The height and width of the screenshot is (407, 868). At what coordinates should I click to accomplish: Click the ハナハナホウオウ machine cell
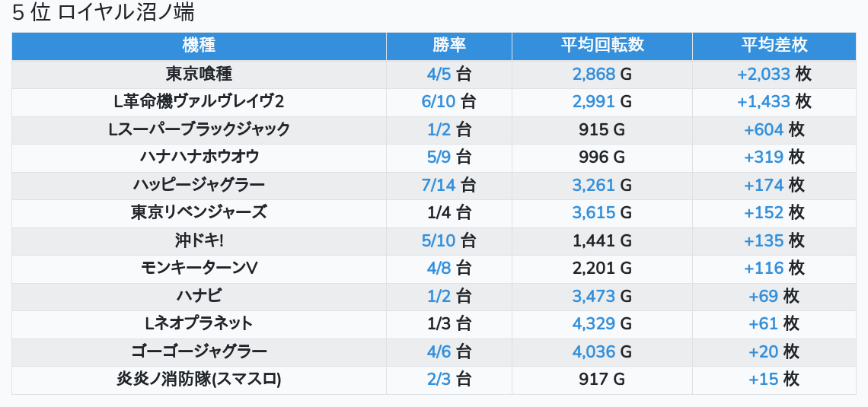pyautogui.click(x=199, y=157)
